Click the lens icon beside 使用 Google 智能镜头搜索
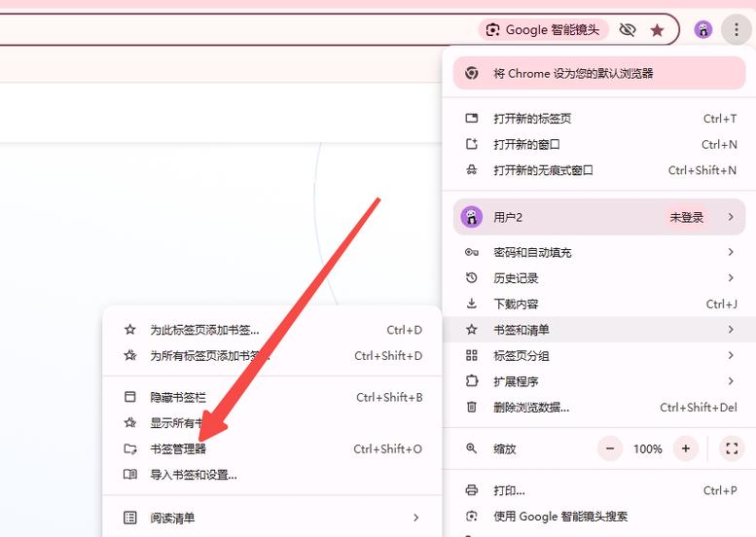 (x=472, y=517)
